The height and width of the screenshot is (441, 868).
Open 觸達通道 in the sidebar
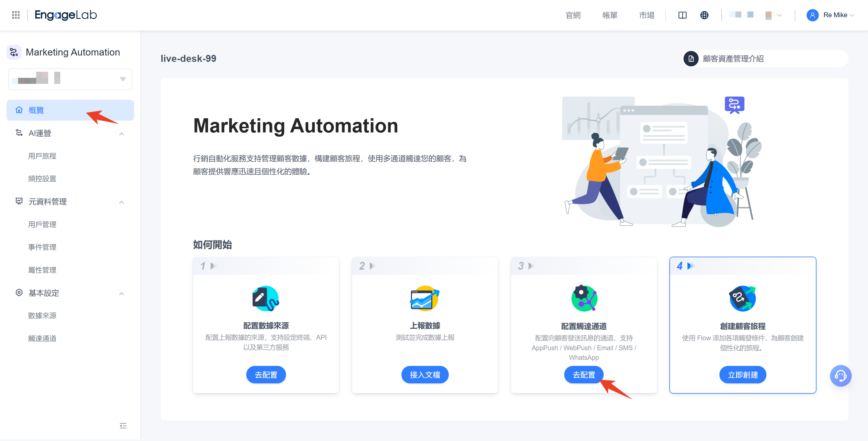pos(42,338)
